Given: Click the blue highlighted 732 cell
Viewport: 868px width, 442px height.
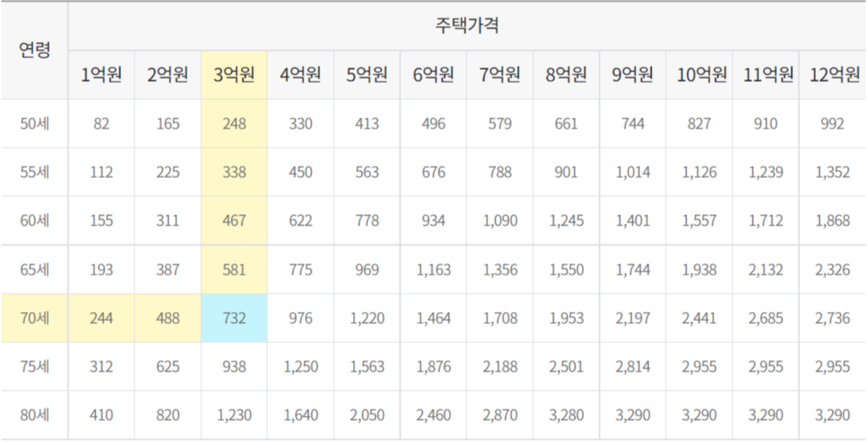Looking at the screenshot, I should click(234, 318).
